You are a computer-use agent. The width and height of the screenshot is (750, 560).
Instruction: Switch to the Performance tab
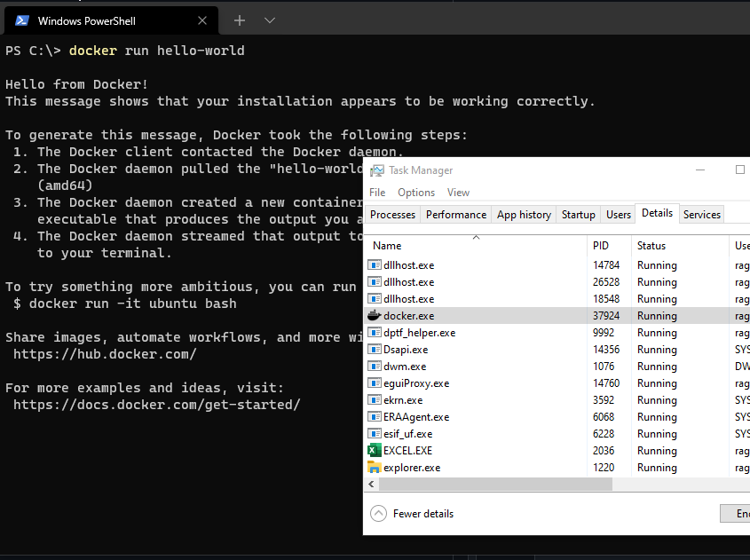[x=456, y=215]
